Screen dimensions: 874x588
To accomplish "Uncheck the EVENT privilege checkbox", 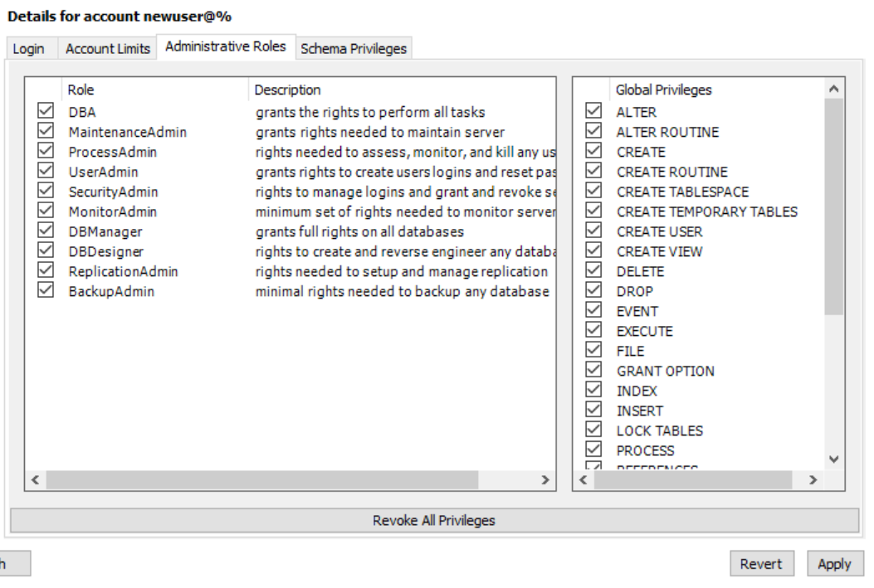I will click(593, 310).
